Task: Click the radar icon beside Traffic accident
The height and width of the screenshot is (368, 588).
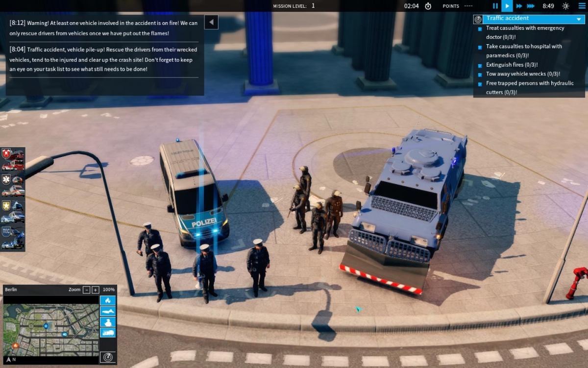Action: click(x=478, y=19)
